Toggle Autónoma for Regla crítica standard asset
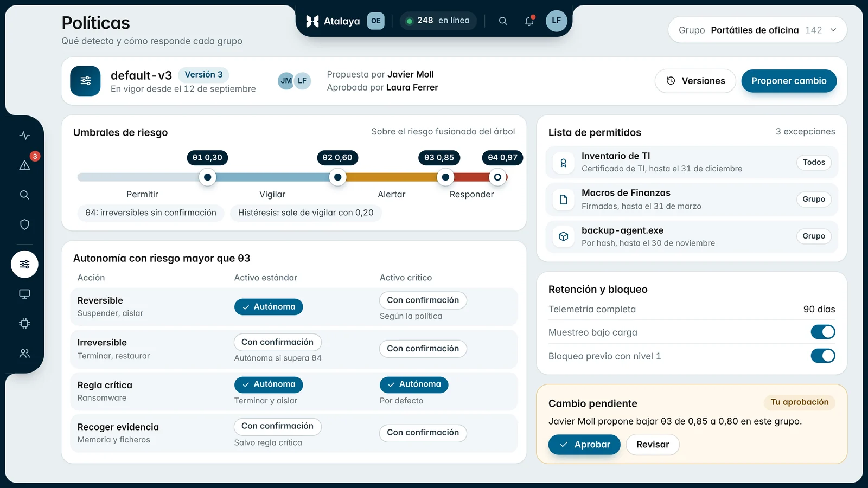The height and width of the screenshot is (488, 868). [269, 384]
